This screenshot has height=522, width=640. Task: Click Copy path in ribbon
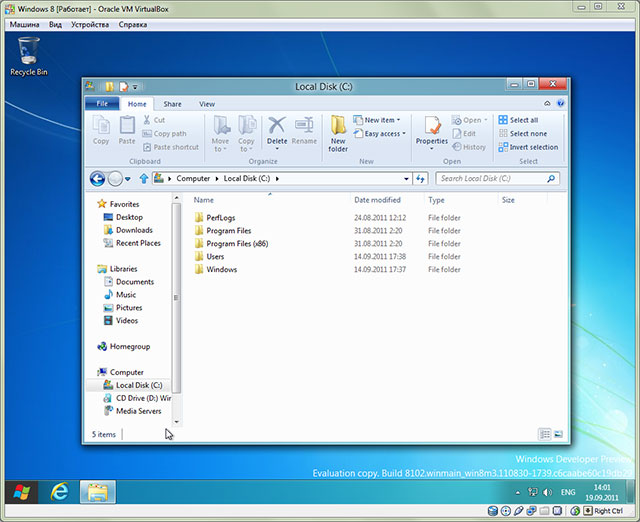click(x=164, y=133)
